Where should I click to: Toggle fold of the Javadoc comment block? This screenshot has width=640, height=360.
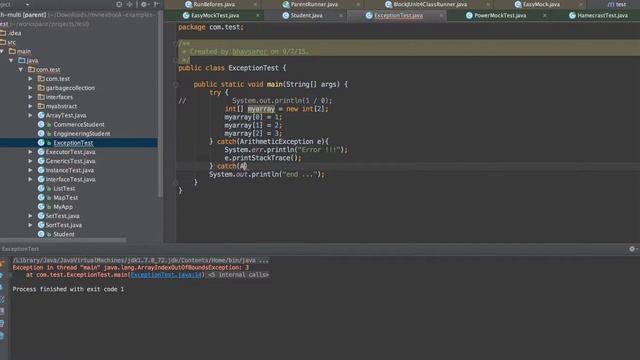click(x=176, y=43)
